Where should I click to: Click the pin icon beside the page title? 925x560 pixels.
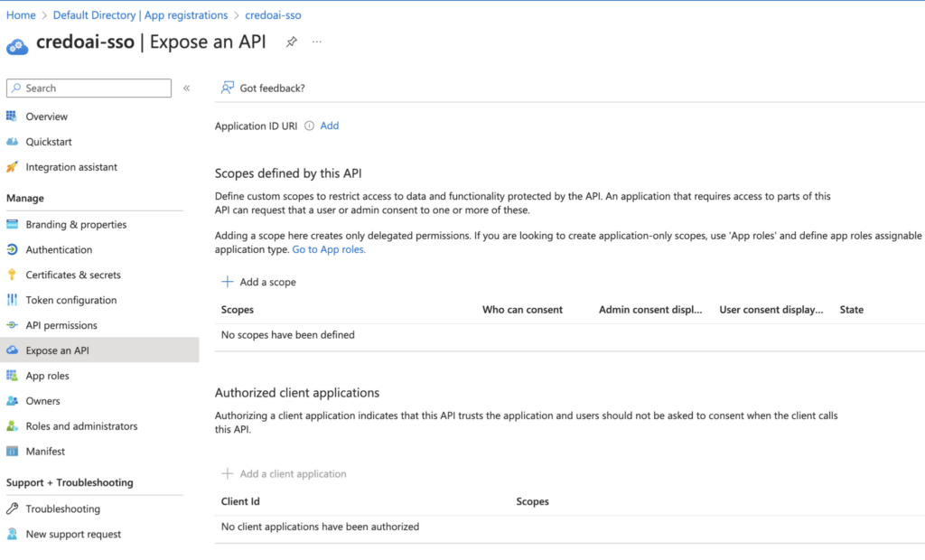click(x=292, y=42)
